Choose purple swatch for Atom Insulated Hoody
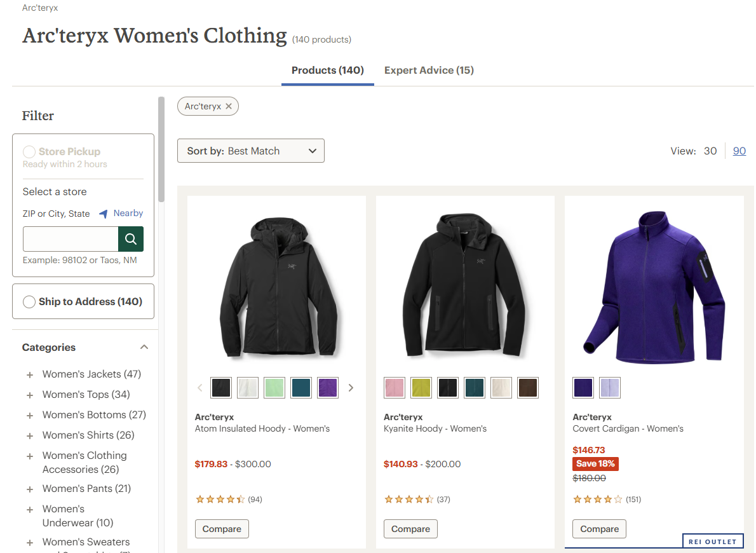Viewport: 756px width, 553px height. pos(328,388)
